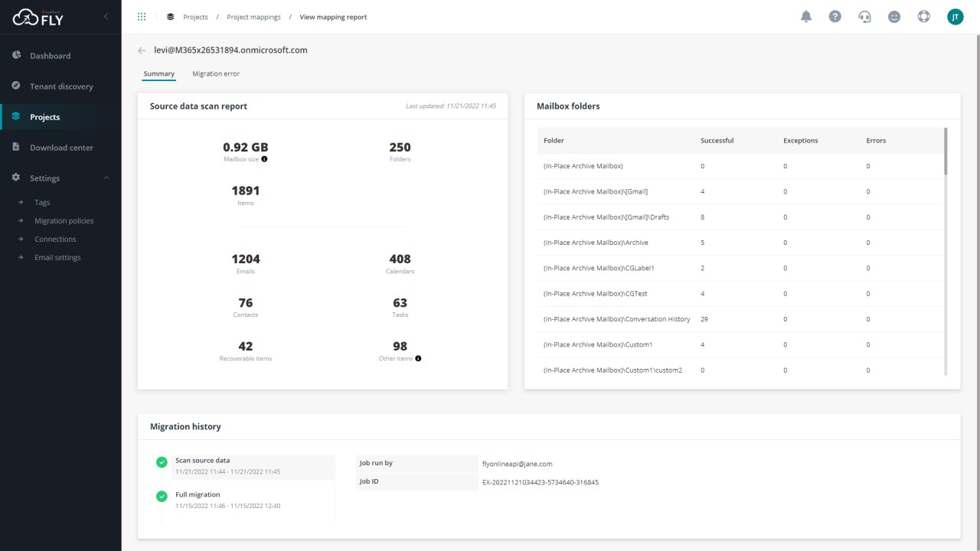Open notifications bell icon
This screenshot has height=551, width=980.
(806, 16)
